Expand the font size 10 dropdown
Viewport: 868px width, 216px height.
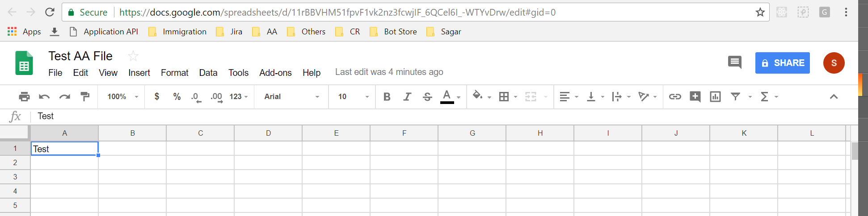(x=354, y=97)
